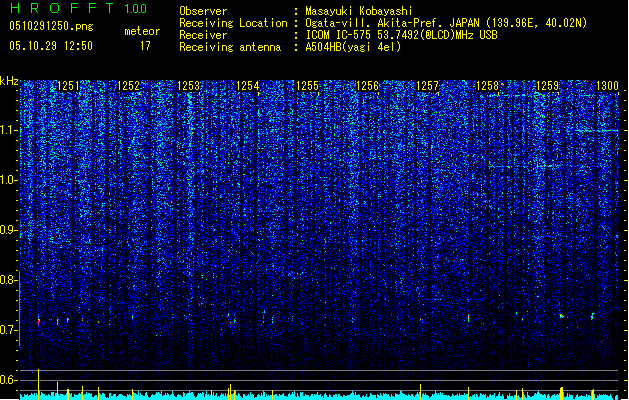
Task: Click the ICOM IC-575 receiver text
Action: tap(402, 35)
